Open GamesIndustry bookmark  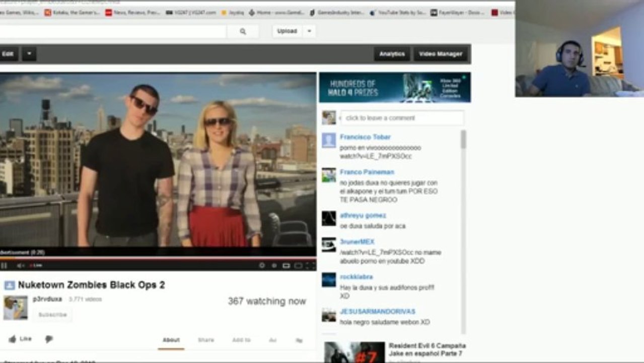(x=337, y=13)
